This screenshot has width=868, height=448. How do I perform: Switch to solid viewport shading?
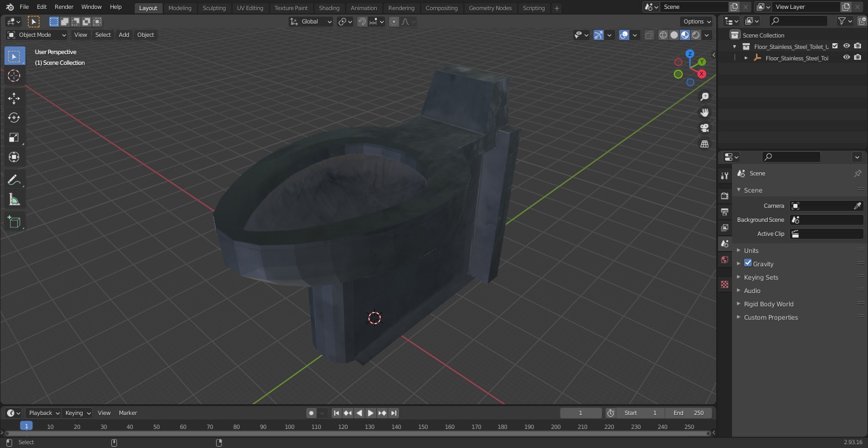click(674, 35)
